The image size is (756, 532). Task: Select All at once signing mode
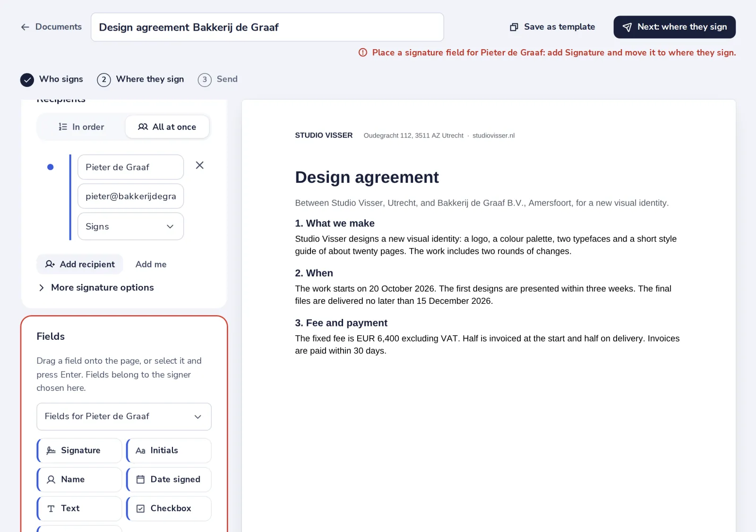pos(167,127)
